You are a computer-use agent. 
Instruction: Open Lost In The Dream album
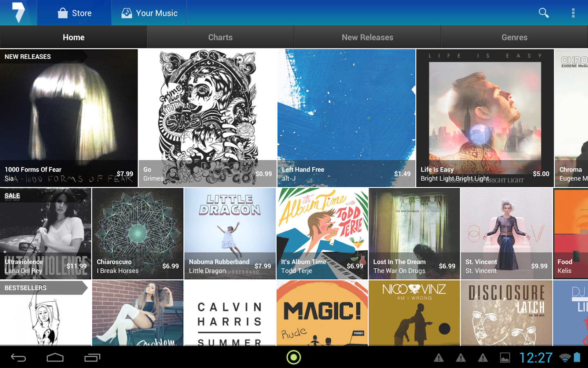[x=414, y=233]
